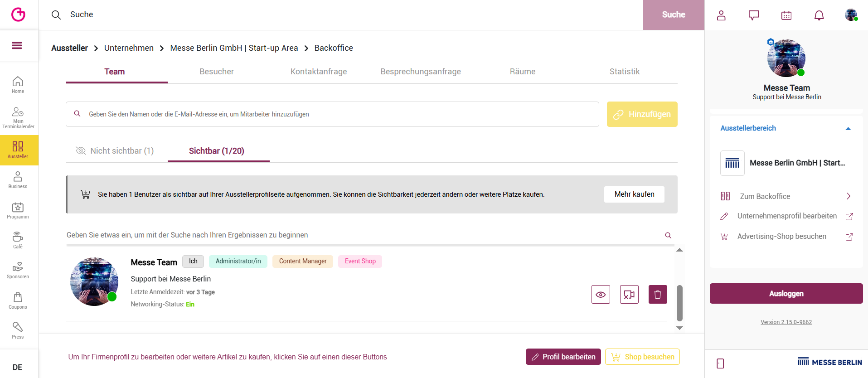Open the notifications bell
Screen dimensions: 868x378
(x=819, y=15)
